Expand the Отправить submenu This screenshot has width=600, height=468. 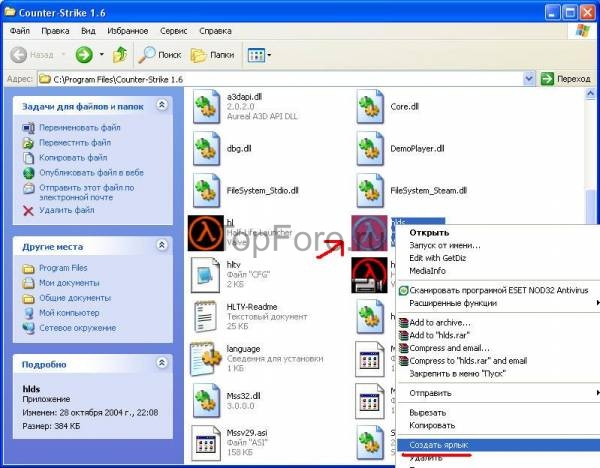[499, 393]
